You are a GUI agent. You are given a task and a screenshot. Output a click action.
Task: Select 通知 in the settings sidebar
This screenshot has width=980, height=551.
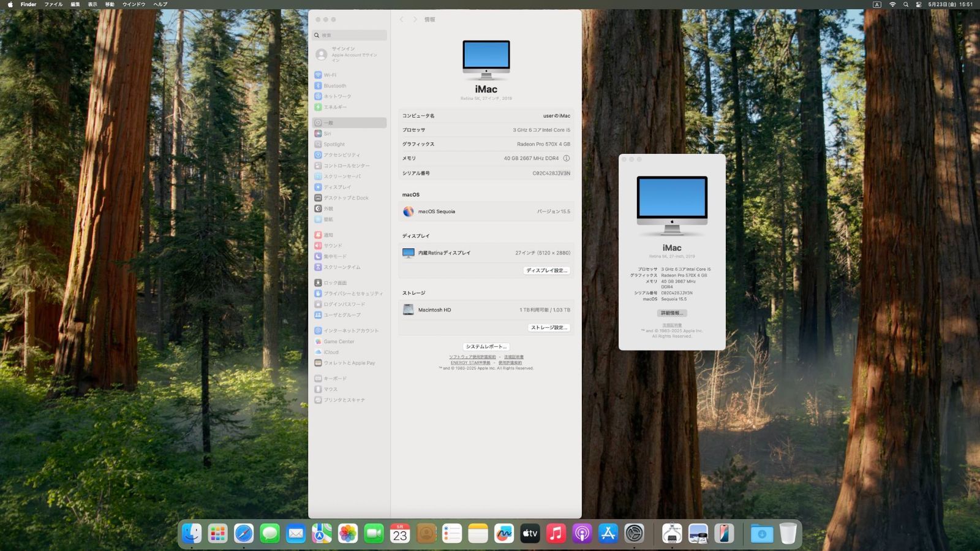(349, 235)
